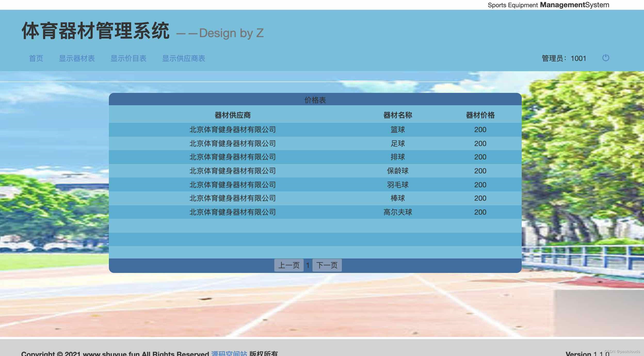Screen dimensions: 644x356
Task: Open the 显示器材表 menu item
Action: [x=77, y=58]
